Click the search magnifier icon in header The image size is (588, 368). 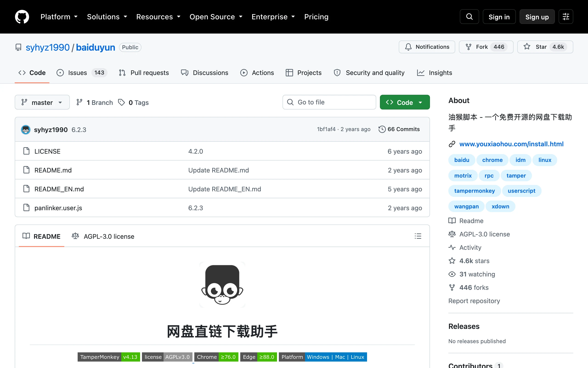(469, 17)
